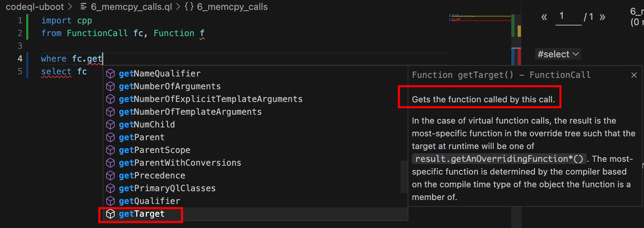Click the getNumChild method cube icon
644x228 pixels.
tap(110, 125)
